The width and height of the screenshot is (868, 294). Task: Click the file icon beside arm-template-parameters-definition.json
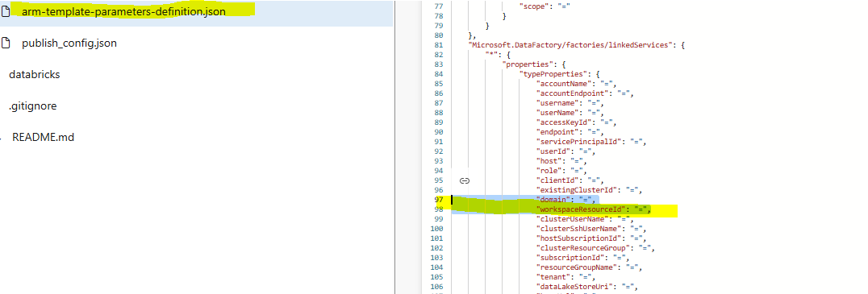(x=6, y=11)
